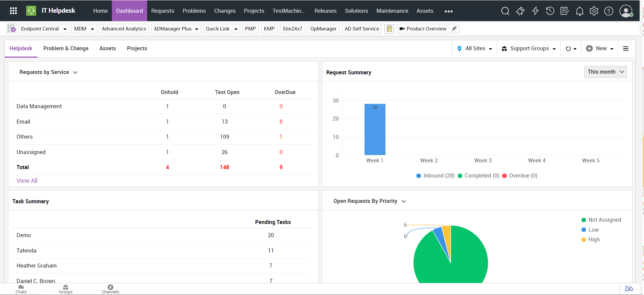Toggle Not Assigned in pie legend
The width and height of the screenshot is (644, 295).
click(601, 220)
